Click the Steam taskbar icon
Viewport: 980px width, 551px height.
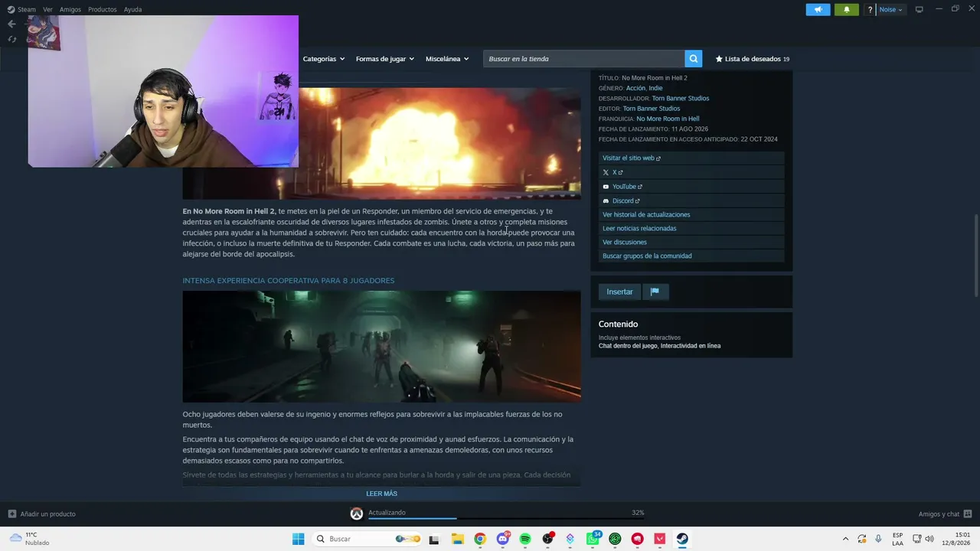click(x=682, y=539)
